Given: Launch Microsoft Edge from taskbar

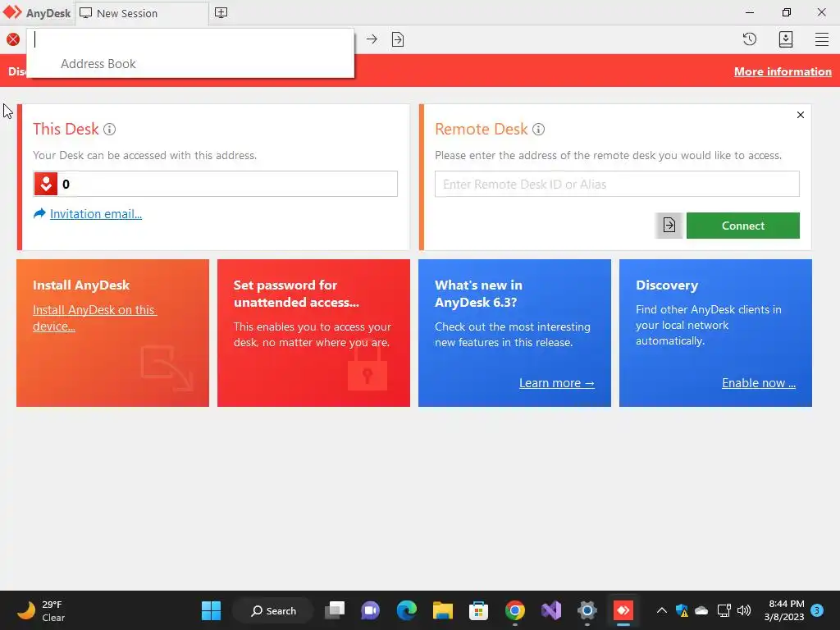Looking at the screenshot, I should [x=407, y=610].
